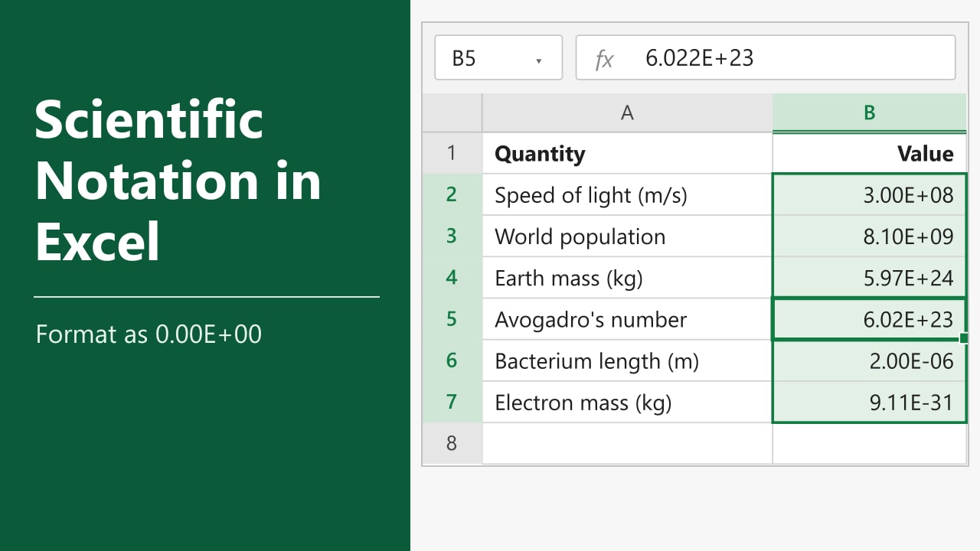Select row 8 header
The height and width of the screenshot is (551, 980).
click(452, 443)
